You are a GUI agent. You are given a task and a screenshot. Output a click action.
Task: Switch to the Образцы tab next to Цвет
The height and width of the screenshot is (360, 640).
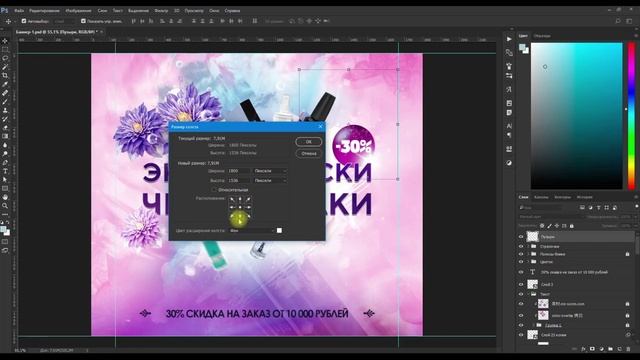click(x=542, y=36)
